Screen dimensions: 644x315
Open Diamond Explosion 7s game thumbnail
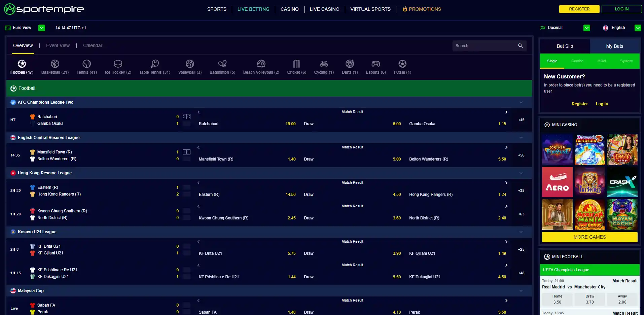(590, 150)
